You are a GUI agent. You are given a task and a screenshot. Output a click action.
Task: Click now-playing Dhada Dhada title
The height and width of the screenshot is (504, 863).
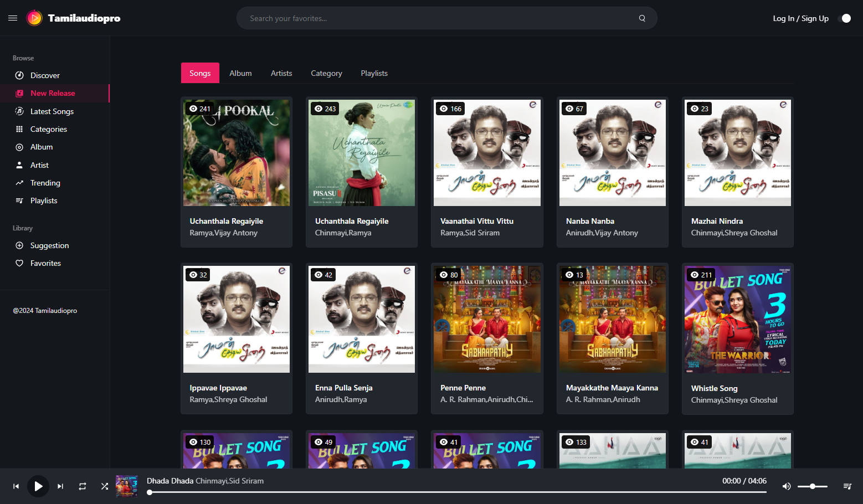[x=169, y=481]
